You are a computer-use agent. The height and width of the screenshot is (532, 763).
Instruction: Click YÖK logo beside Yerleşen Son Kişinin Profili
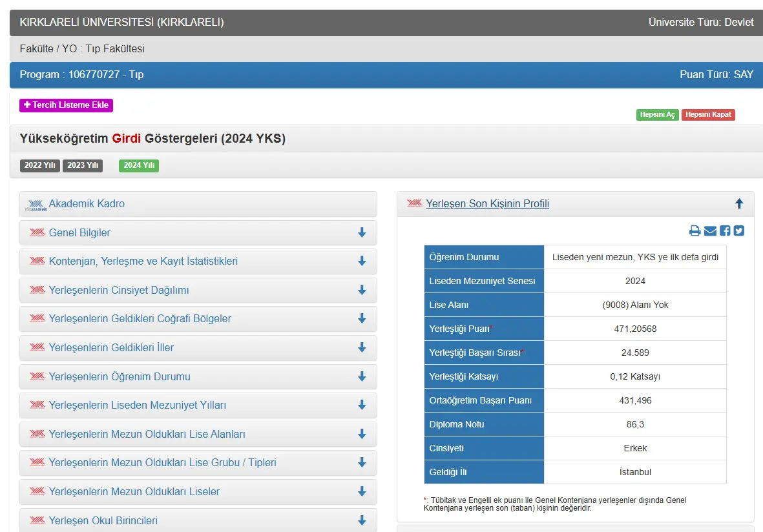point(415,203)
